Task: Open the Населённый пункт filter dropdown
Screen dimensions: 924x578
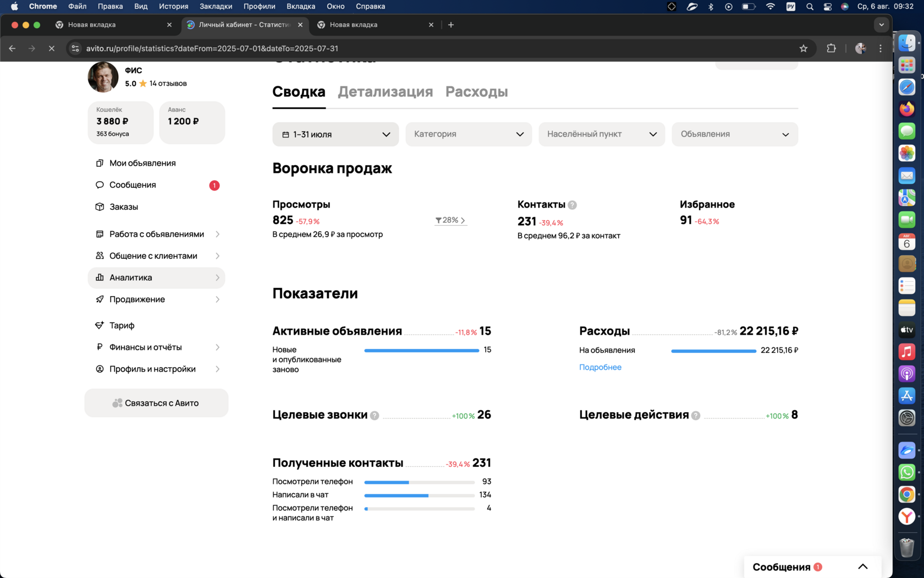Action: coord(602,134)
